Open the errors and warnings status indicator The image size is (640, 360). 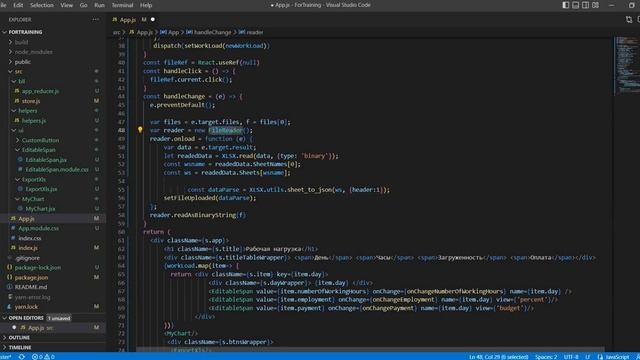click(43, 357)
